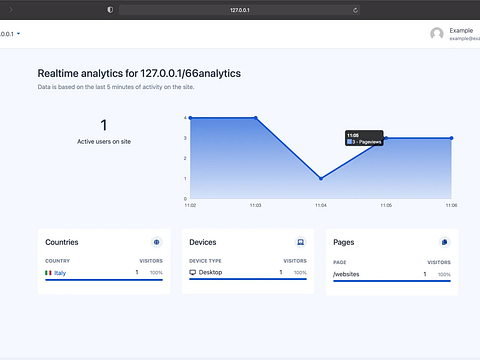Click the Italy flag icon

click(48, 273)
